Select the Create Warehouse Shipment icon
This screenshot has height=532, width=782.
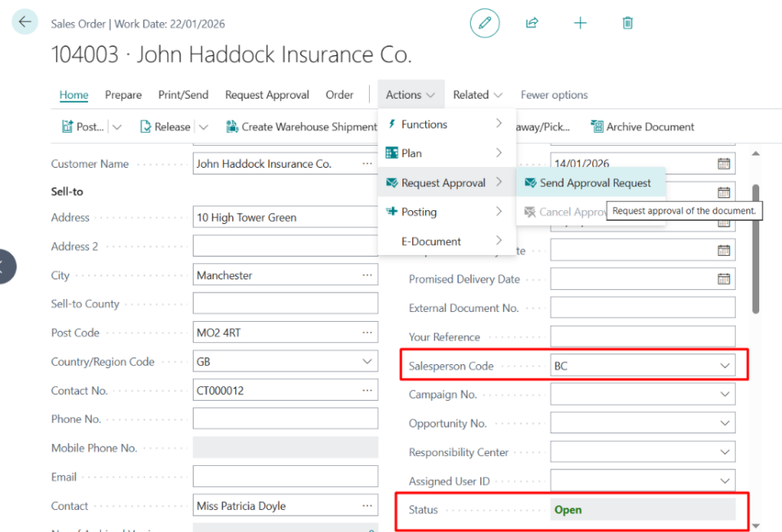pyautogui.click(x=233, y=126)
